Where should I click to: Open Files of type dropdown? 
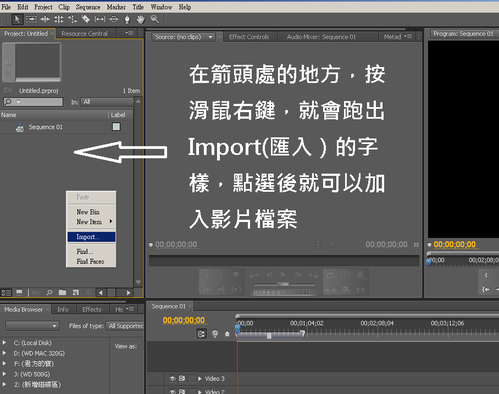pos(125,326)
